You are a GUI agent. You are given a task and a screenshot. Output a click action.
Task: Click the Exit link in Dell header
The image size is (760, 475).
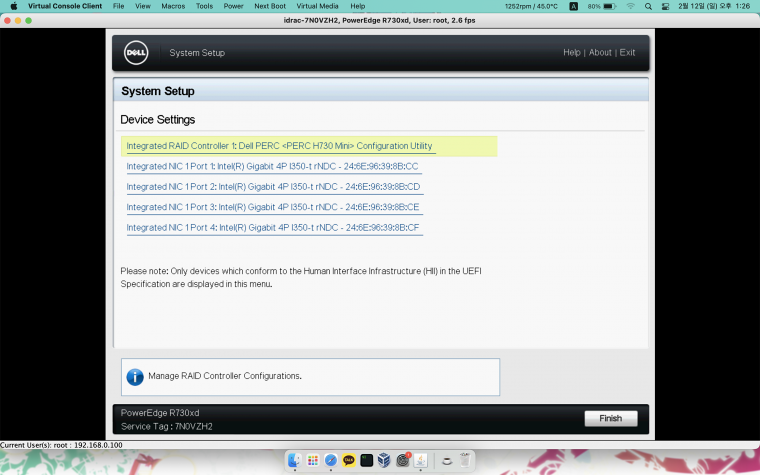(627, 52)
